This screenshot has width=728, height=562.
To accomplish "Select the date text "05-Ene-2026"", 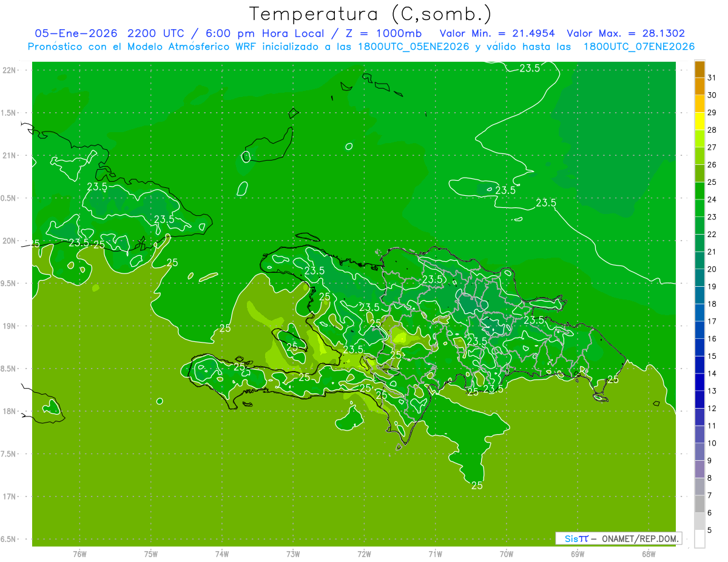I will pyautogui.click(x=75, y=33).
